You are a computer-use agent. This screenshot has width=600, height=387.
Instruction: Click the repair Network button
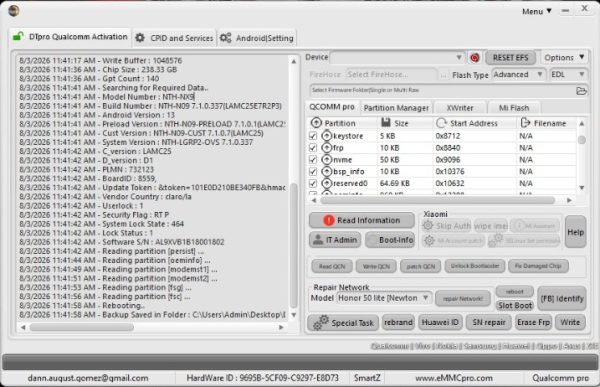[463, 299]
